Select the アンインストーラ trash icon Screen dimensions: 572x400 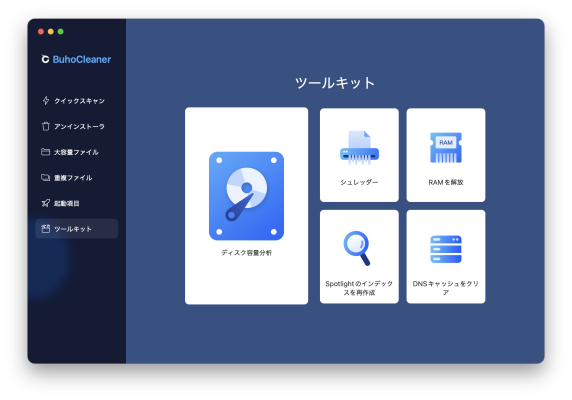click(x=46, y=126)
